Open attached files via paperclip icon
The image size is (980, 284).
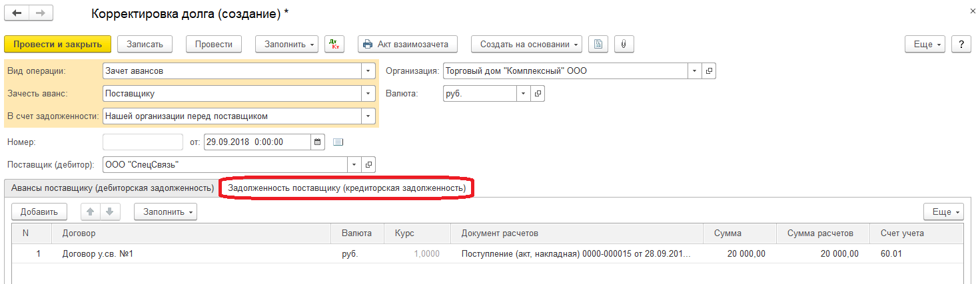(624, 45)
